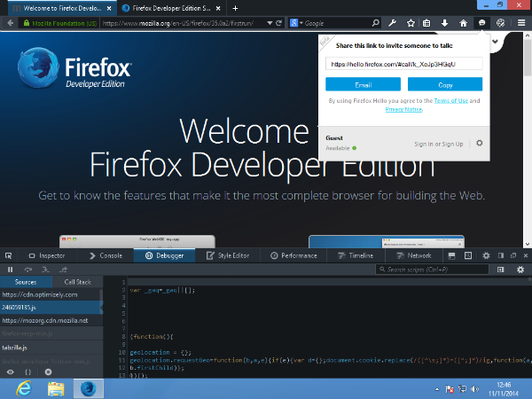This screenshot has width=532, height=399.
Task: Click the search magnifier icon
Action: (x=375, y=23)
